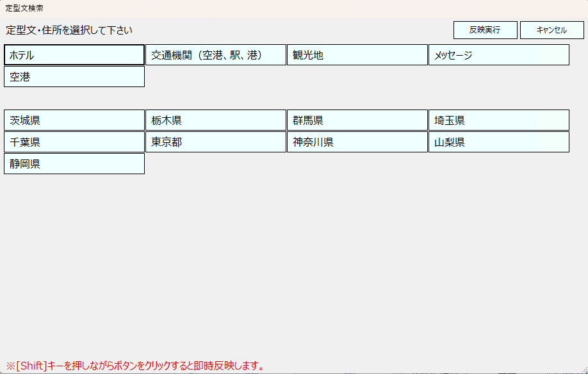This screenshot has height=374, width=588.
Task: Click the empty area below the prefecture grid
Action: point(288,256)
